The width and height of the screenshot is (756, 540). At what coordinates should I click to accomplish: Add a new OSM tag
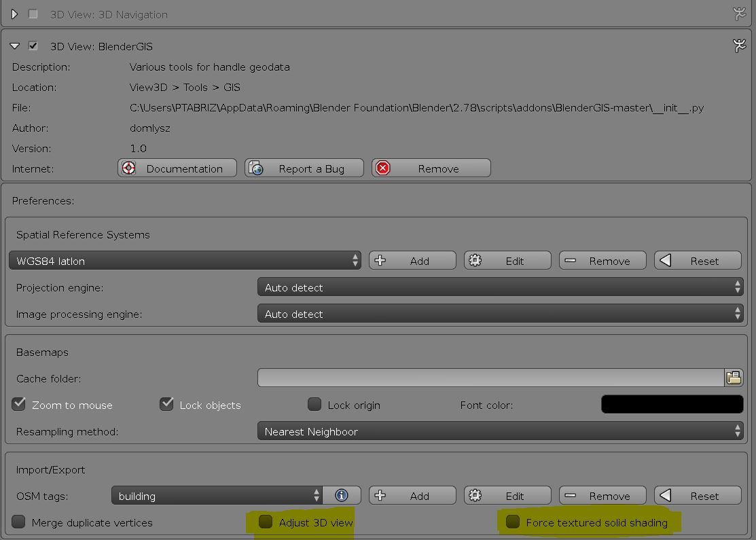click(x=413, y=495)
